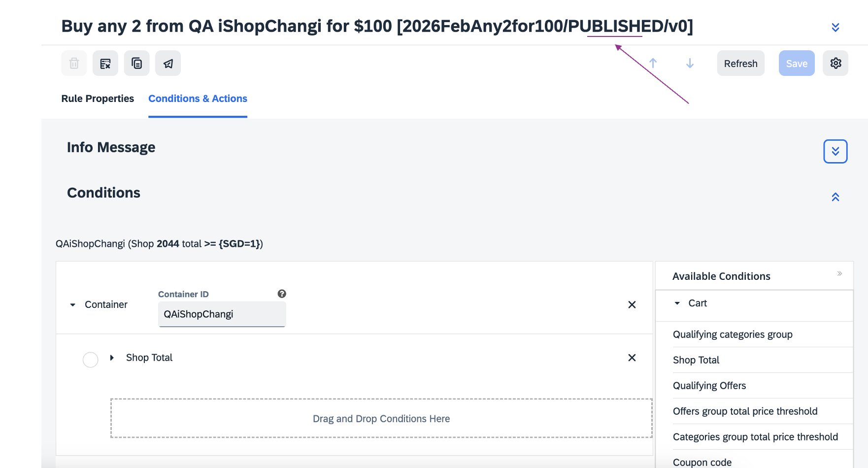Click the up arrow navigation icon
Viewport: 868px width, 468px height.
653,63
